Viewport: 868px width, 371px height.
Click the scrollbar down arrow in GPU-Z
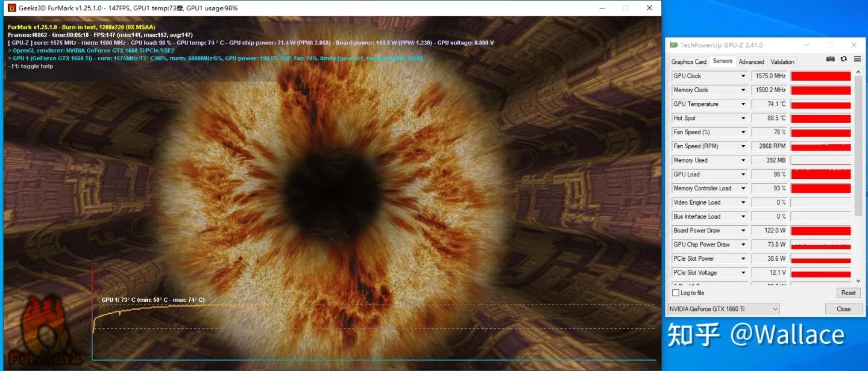859,281
